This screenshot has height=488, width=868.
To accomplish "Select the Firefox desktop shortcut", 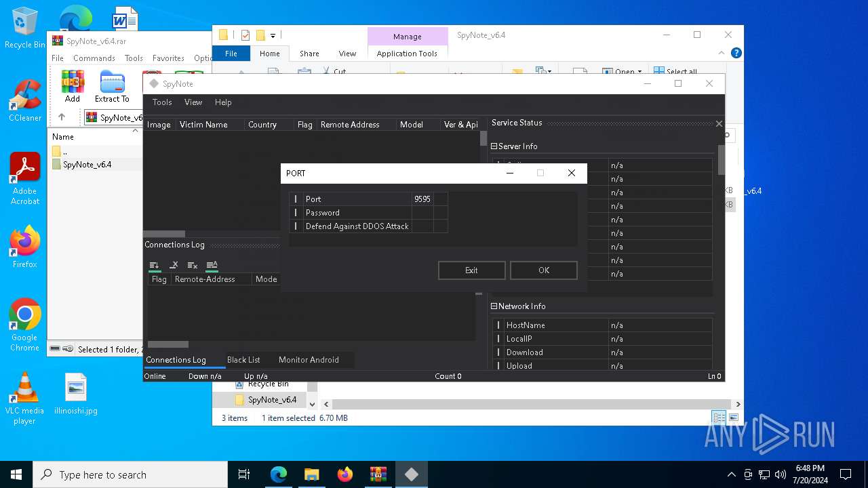I will (x=25, y=247).
